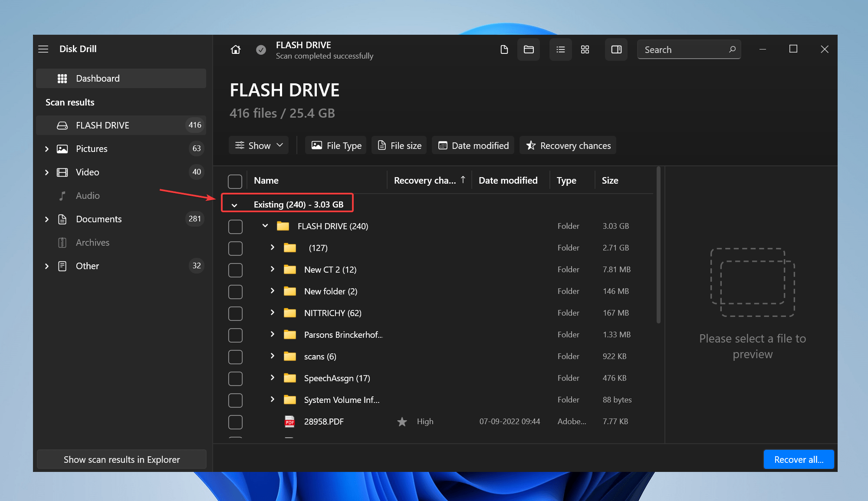Image resolution: width=868 pixels, height=501 pixels.
Task: Click Show scan results in Explorer
Action: (122, 459)
